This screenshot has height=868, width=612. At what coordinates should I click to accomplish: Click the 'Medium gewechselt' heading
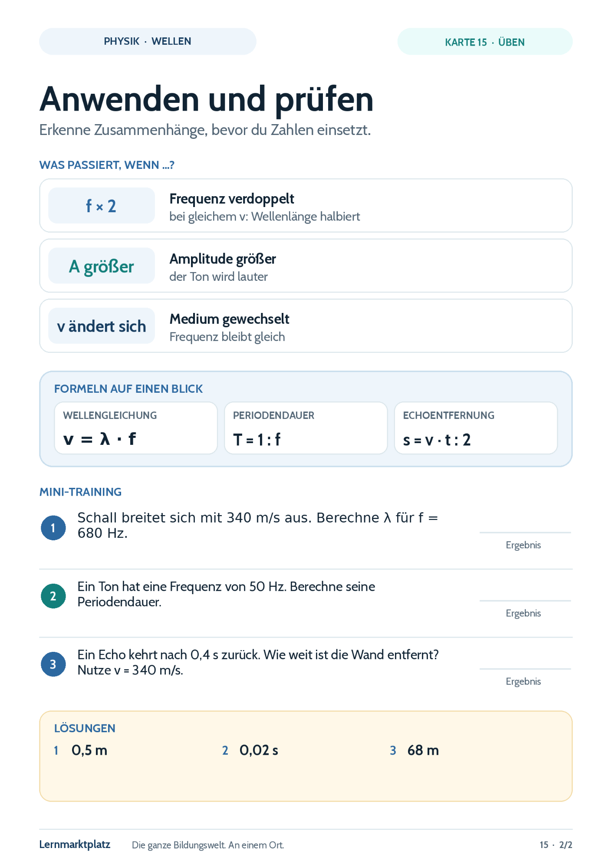tap(229, 319)
